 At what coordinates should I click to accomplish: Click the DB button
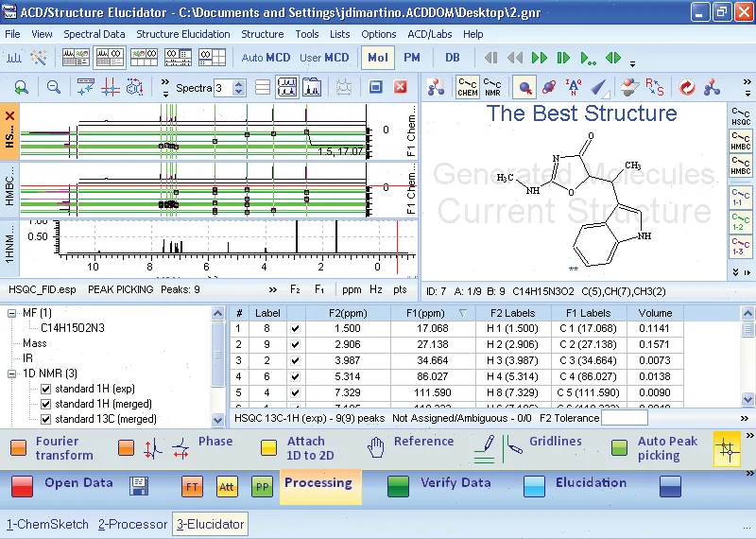coord(453,58)
